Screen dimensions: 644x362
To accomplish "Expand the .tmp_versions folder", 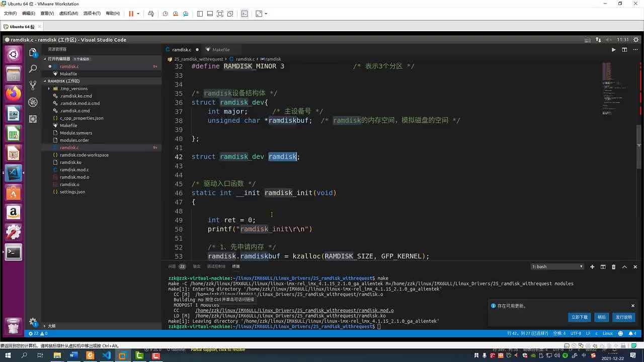I will tap(73, 88).
